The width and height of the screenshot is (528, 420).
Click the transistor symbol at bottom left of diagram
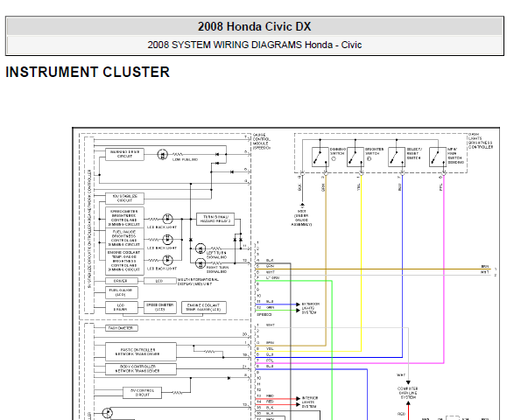[107, 413]
